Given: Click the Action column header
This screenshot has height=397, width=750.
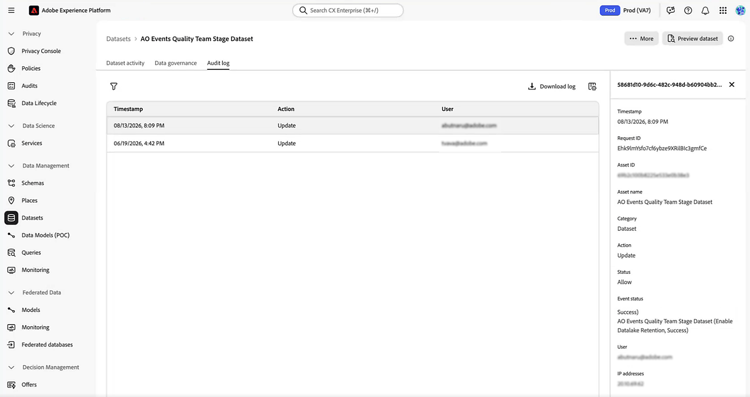Looking at the screenshot, I should pyautogui.click(x=286, y=109).
